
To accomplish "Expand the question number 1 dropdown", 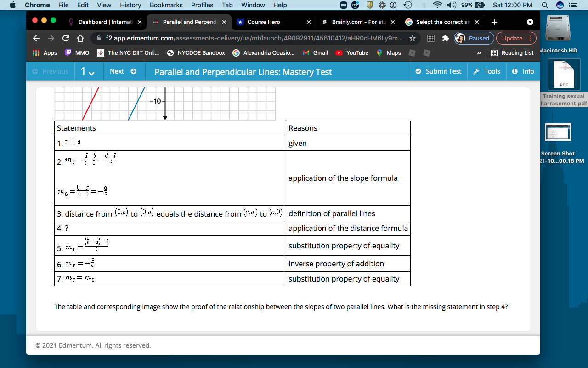I will (87, 71).
